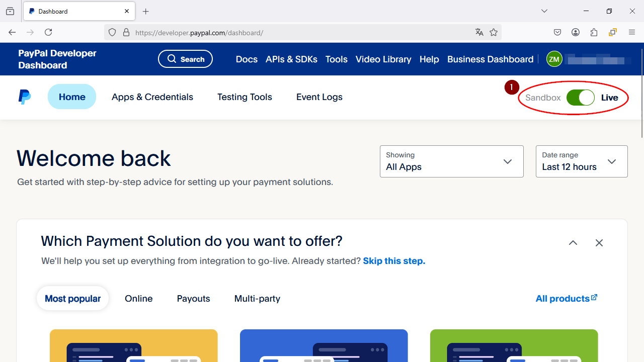The image size is (644, 362).
Task: Open the Firefox account icon
Action: [576, 32]
